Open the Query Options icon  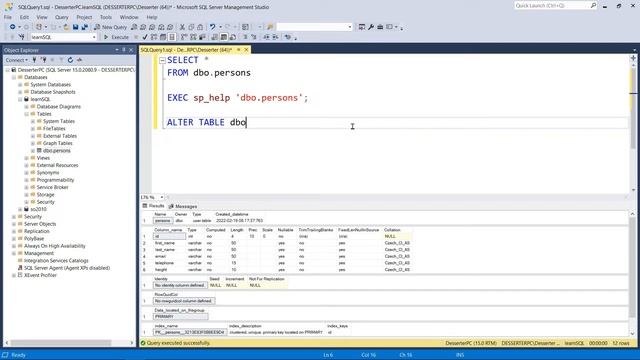coord(163,37)
